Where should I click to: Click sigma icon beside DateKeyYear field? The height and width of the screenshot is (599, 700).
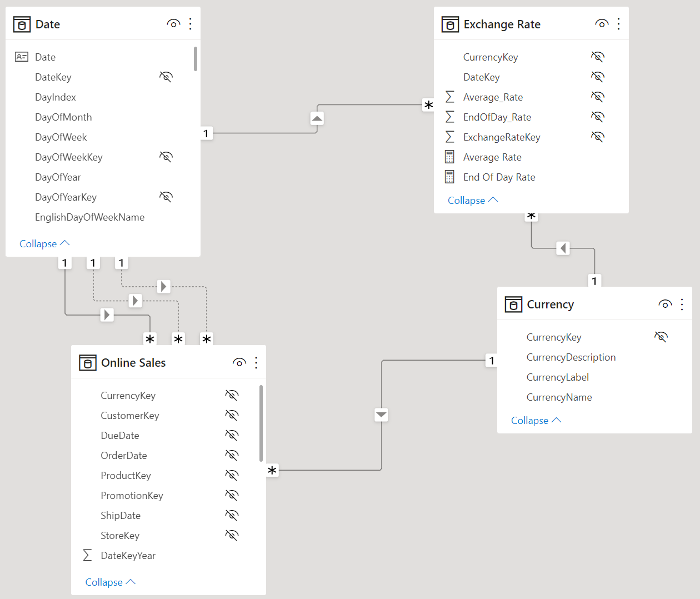87,555
